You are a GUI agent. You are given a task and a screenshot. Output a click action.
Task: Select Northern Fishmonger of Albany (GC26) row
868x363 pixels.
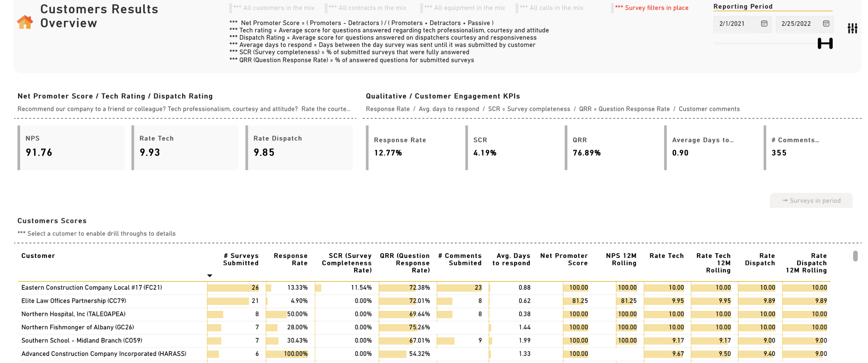424,327
